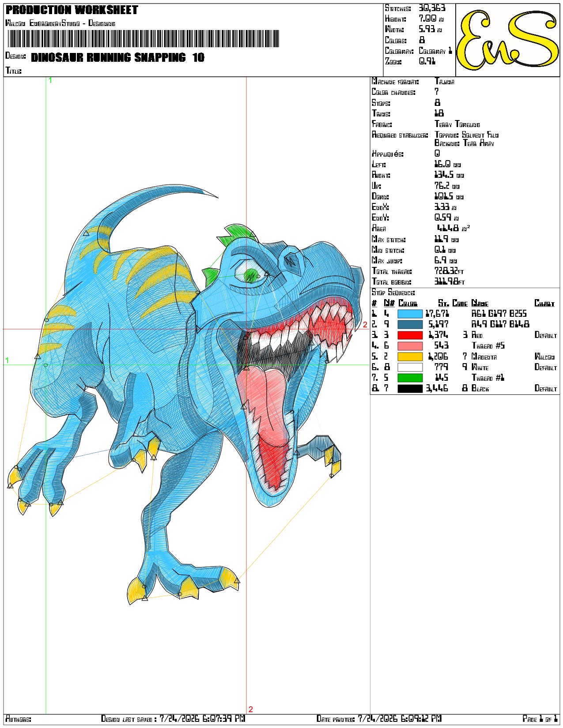Select the Left value '16.0 mm'

447,164
